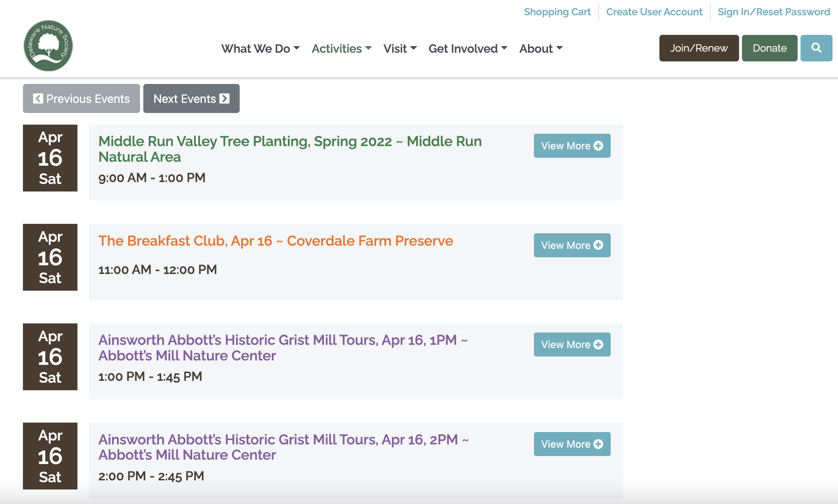
Task: Open the Activities dropdown menu
Action: pyautogui.click(x=342, y=49)
